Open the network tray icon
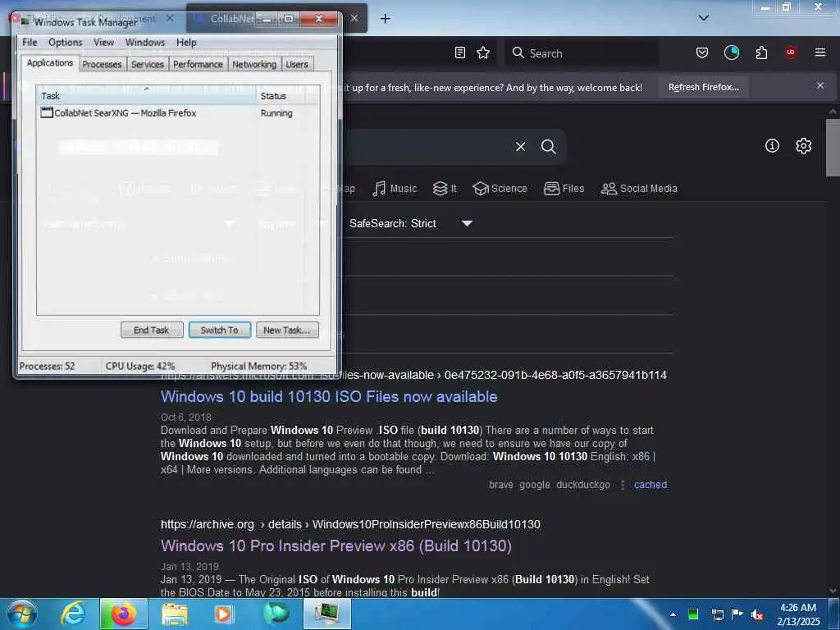 (717, 614)
